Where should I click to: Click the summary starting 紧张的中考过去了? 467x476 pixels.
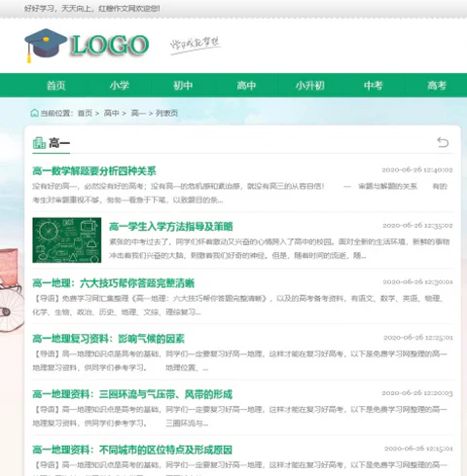click(x=279, y=248)
